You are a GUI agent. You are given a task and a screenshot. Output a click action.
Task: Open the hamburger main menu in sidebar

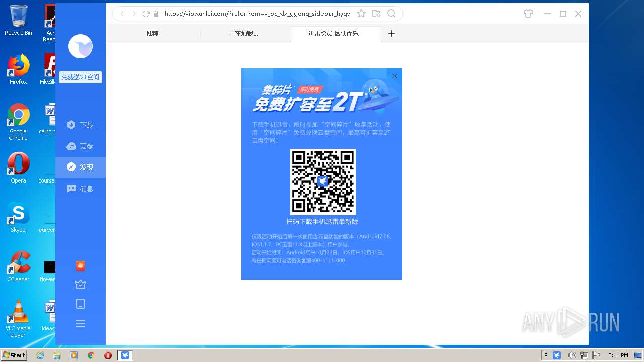click(x=80, y=323)
